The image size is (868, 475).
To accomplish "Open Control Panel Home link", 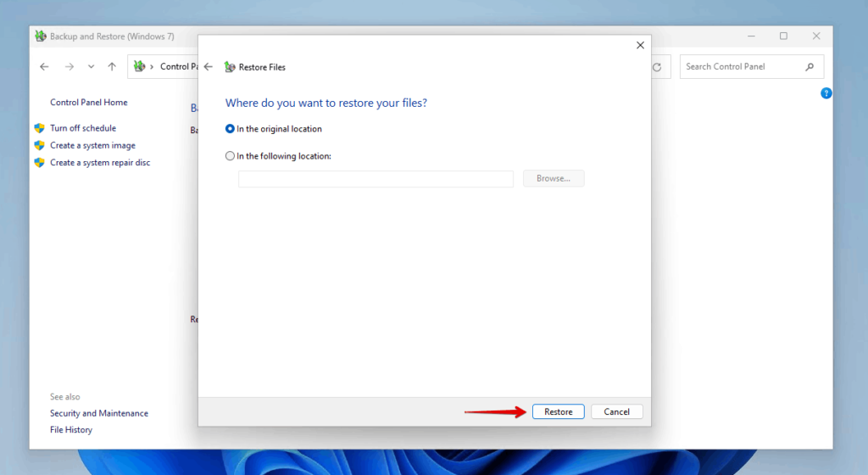I will point(88,103).
